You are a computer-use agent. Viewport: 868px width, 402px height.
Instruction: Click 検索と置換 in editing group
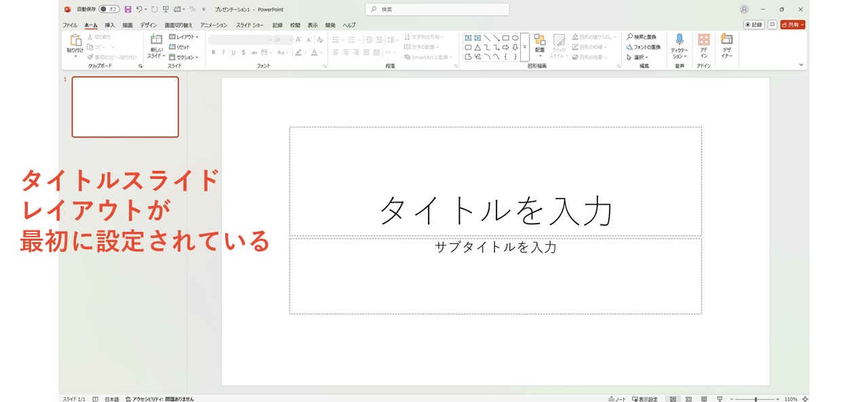(x=642, y=37)
